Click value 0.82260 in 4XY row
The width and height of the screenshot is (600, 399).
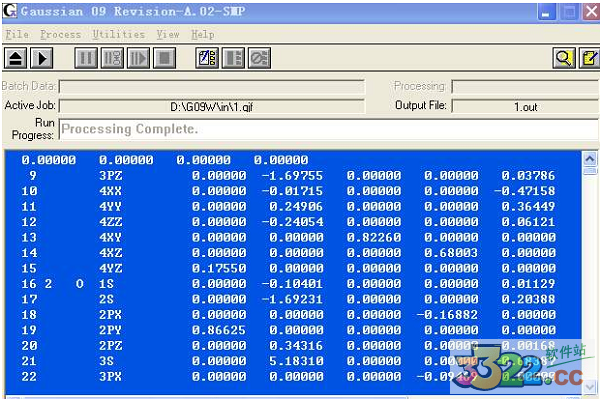pyautogui.click(x=373, y=238)
